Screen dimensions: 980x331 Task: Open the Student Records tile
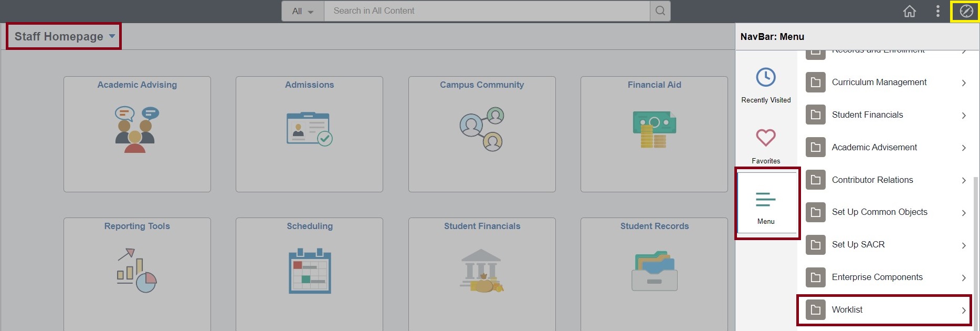[654, 271]
